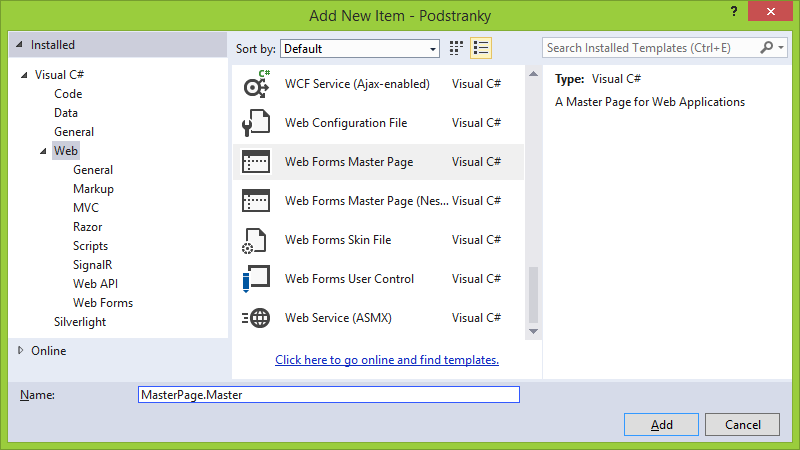
Task: Click the nested Web Forms Master Page icon
Action: point(256,201)
